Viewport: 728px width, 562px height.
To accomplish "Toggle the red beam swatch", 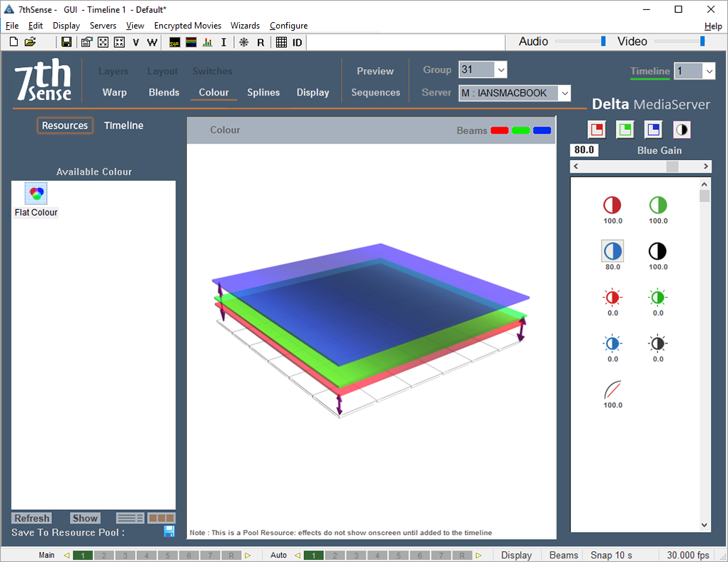I will [x=500, y=131].
